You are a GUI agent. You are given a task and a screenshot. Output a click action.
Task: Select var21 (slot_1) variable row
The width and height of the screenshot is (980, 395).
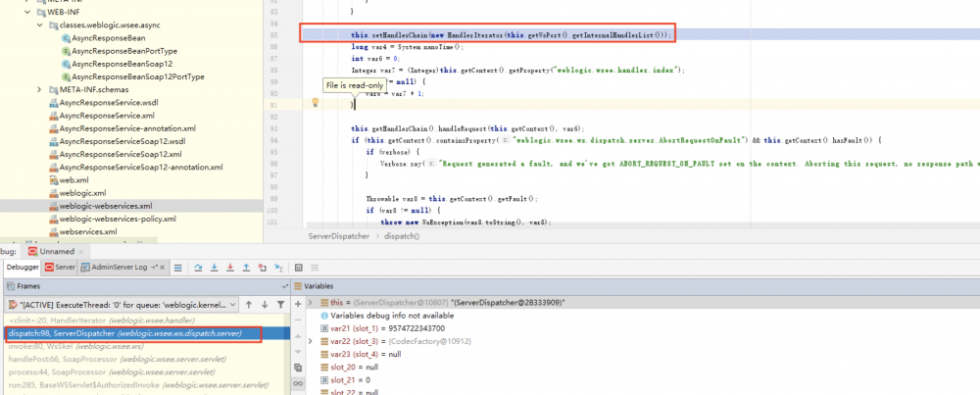tap(643, 328)
